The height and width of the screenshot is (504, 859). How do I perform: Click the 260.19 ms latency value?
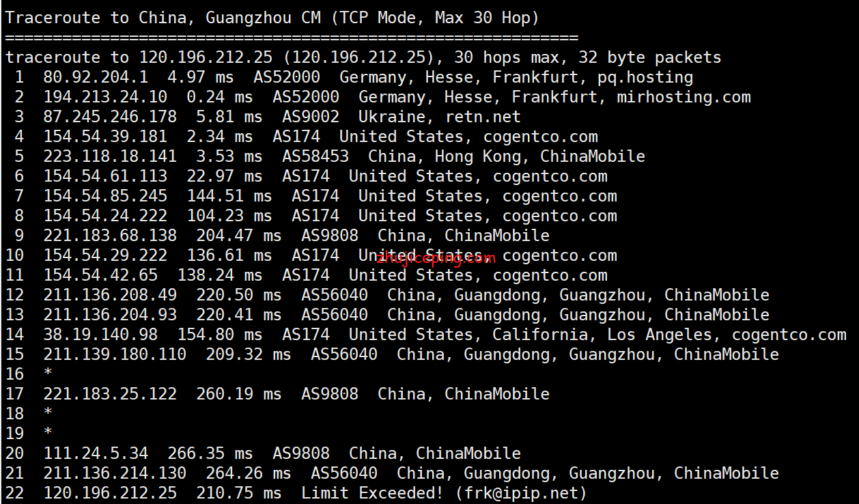click(239, 394)
